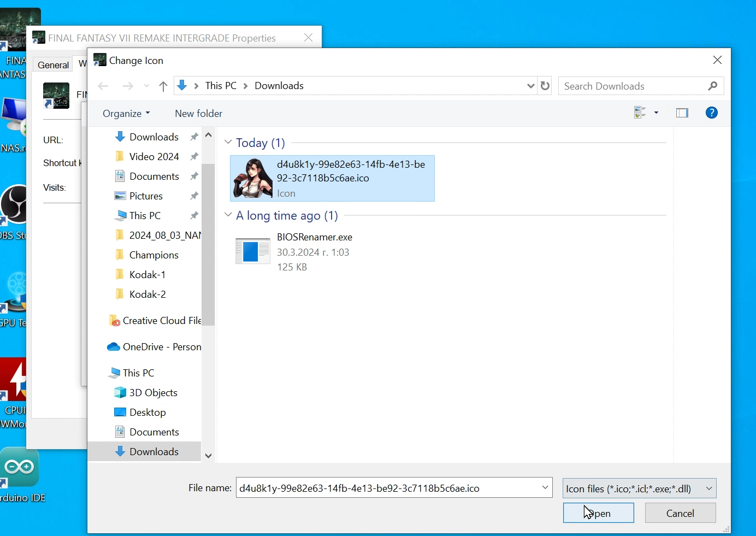This screenshot has width=756, height=536.
Task: Open Downloads in quick access list
Action: pyautogui.click(x=154, y=137)
